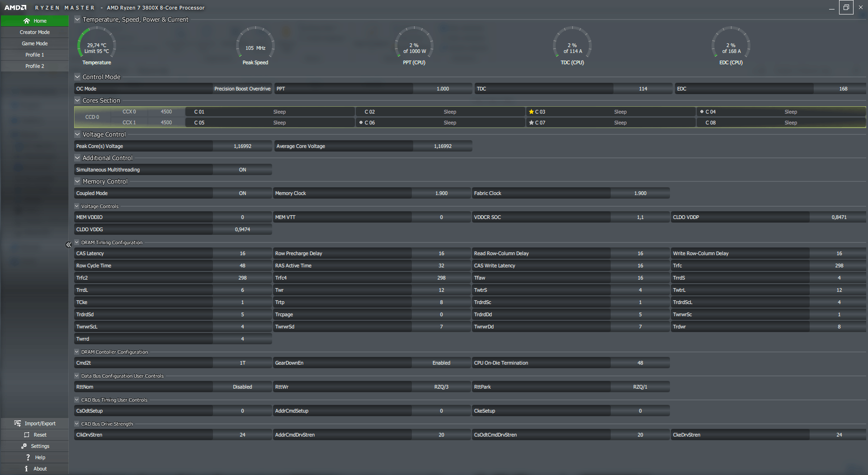868x475 pixels.
Task: Open the Home view
Action: [x=34, y=21]
